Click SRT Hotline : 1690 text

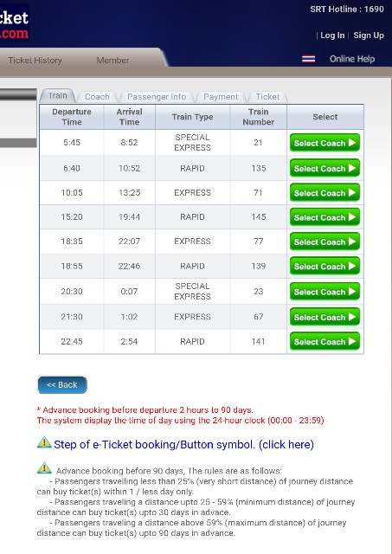click(x=347, y=10)
